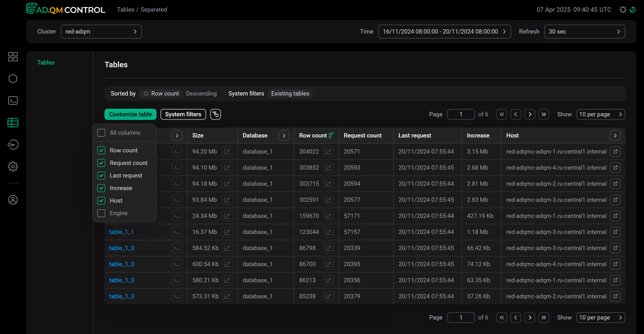Expand the top 10 per page selector
The image size is (644, 334).
coord(600,114)
